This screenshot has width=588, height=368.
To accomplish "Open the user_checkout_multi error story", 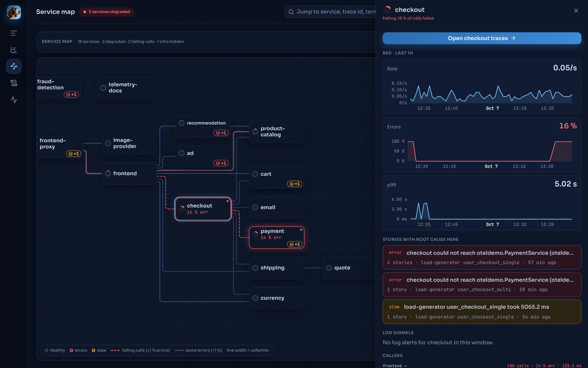I will [x=482, y=285].
